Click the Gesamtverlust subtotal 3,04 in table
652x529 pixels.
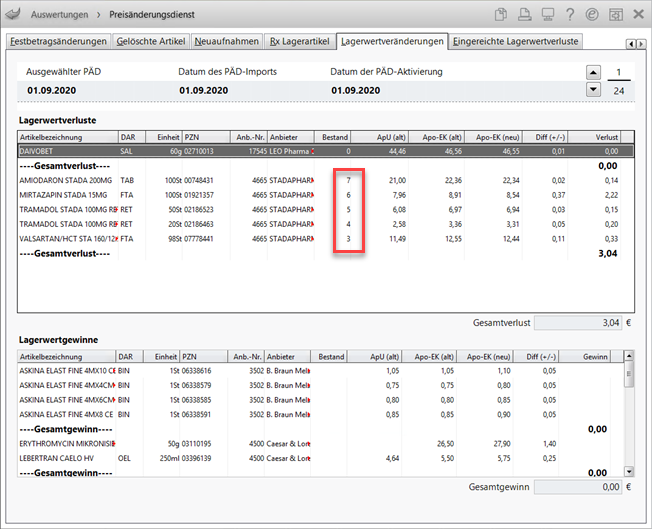tap(608, 253)
